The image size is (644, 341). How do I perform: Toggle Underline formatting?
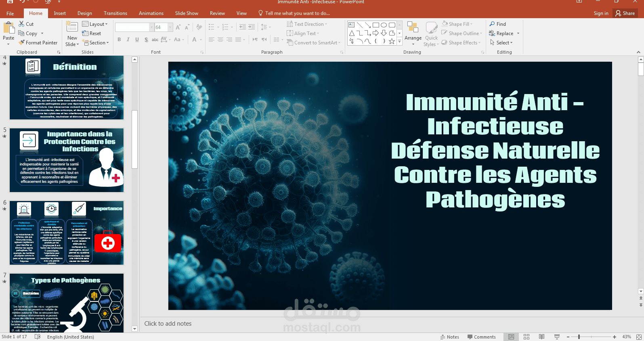coord(137,40)
